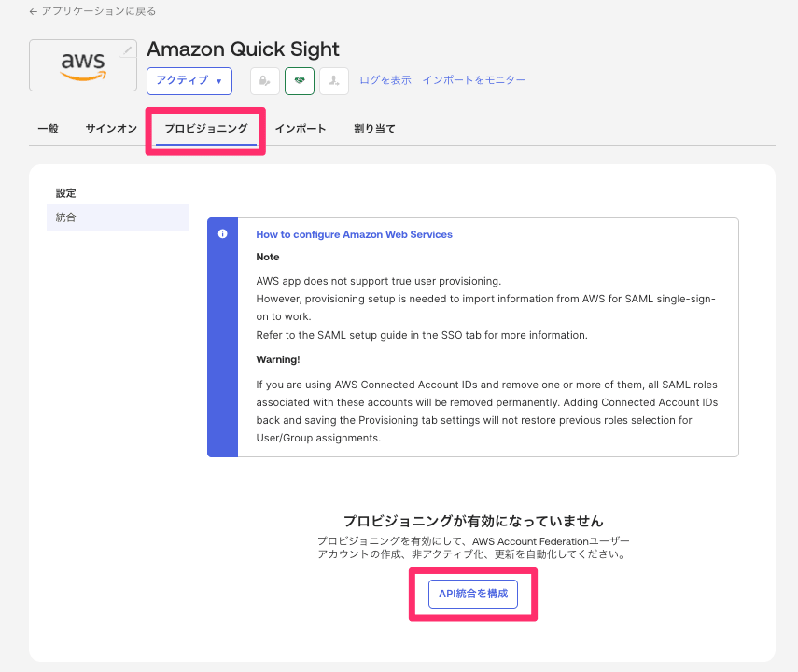
Task: Click the edit logo pencil icon
Action: pos(128,49)
